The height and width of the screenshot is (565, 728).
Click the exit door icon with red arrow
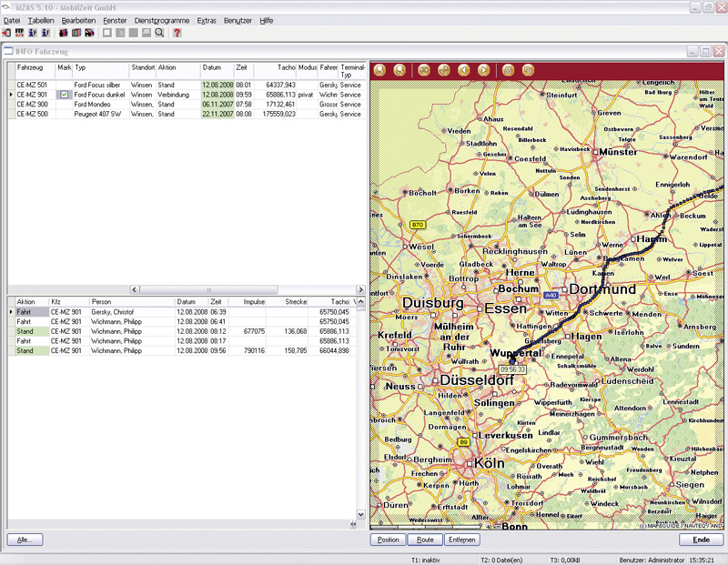(x=6, y=33)
